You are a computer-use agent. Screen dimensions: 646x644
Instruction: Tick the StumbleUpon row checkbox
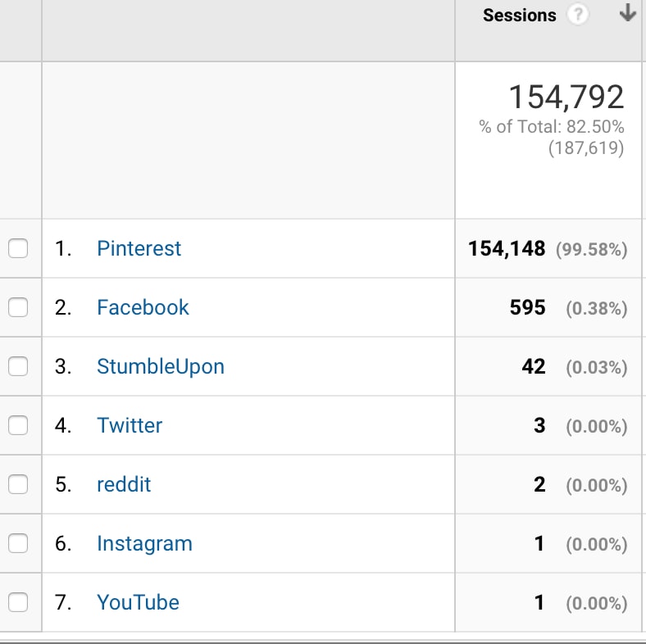click(x=18, y=366)
